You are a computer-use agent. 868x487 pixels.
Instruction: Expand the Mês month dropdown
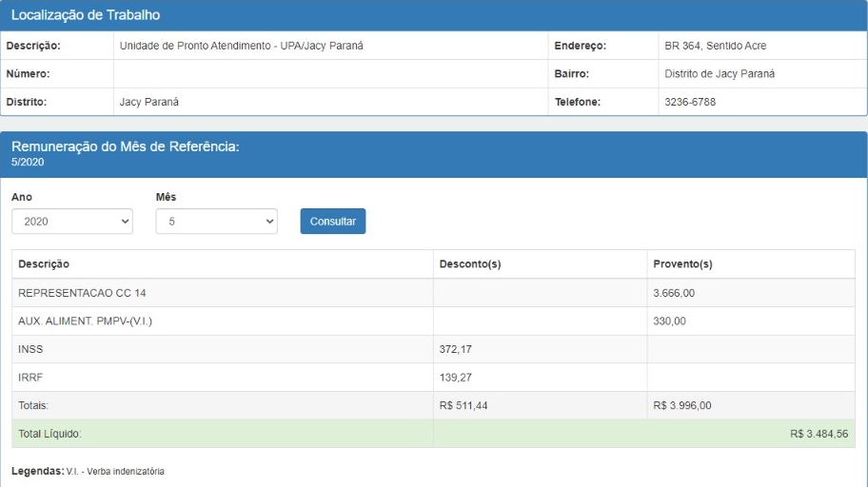click(216, 222)
